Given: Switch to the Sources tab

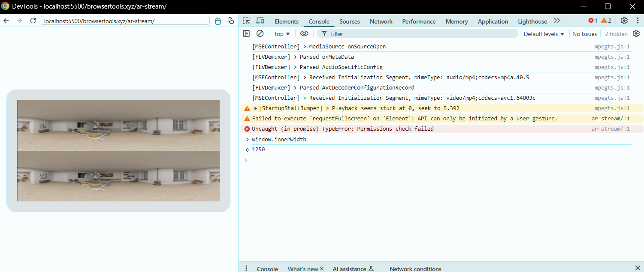Looking at the screenshot, I should point(349,21).
